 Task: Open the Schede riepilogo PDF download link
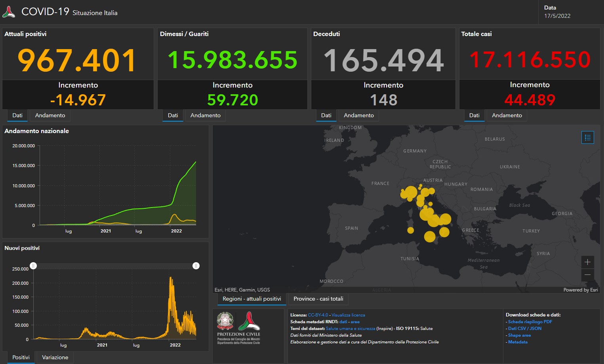click(x=529, y=322)
